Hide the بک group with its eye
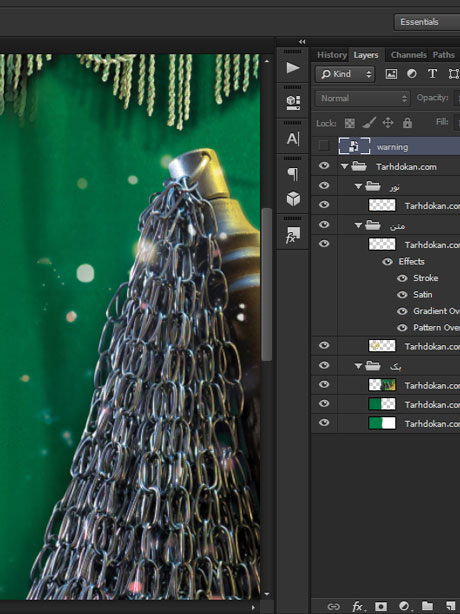Image resolution: width=460 pixels, height=614 pixels. [324, 365]
